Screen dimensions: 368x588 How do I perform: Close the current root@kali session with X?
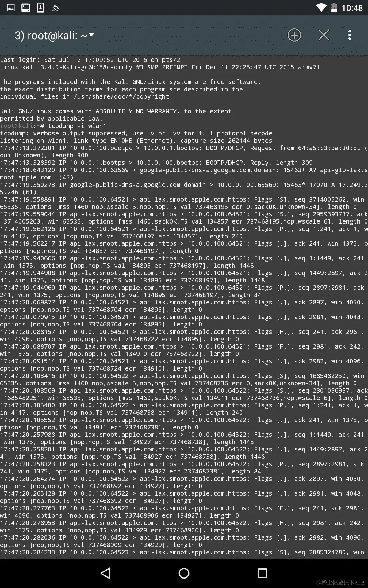[x=324, y=35]
